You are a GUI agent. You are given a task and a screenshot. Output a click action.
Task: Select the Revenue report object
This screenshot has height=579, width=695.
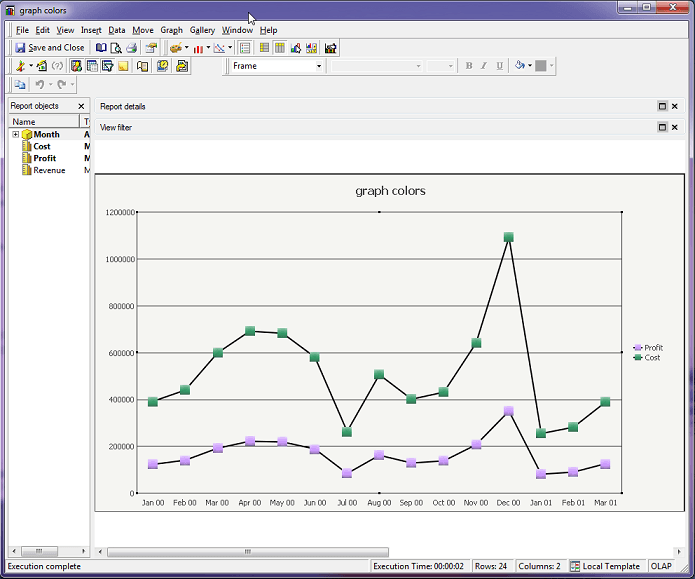coord(49,170)
